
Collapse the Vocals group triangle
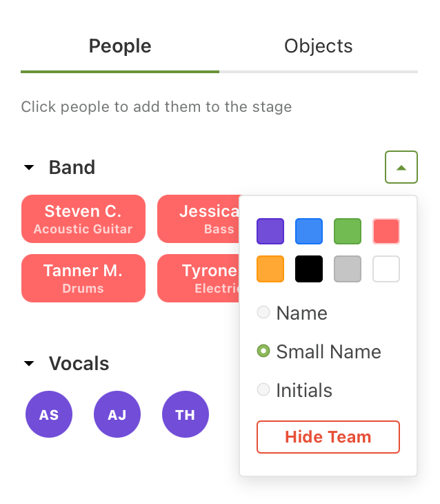(x=29, y=364)
